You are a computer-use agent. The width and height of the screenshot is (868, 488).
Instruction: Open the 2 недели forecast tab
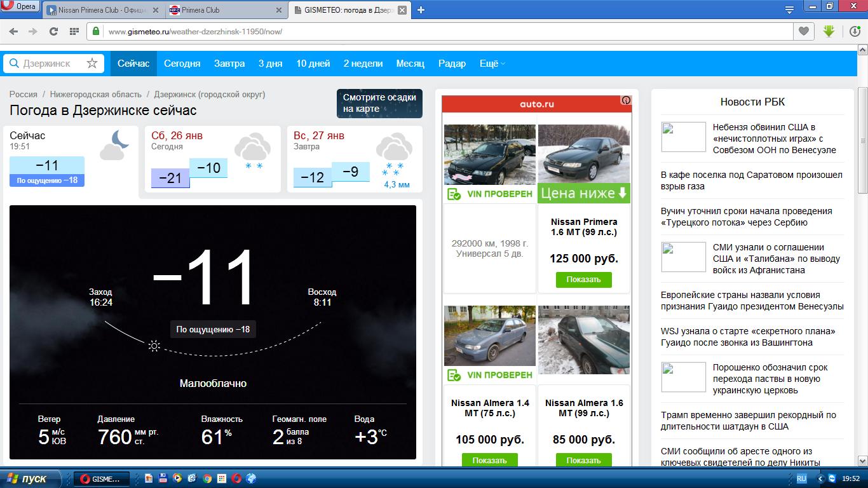point(363,64)
